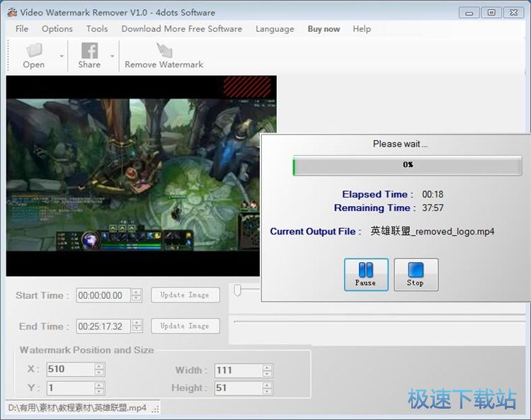Click the watermark Y position field
The image size is (531, 420).
click(70, 388)
